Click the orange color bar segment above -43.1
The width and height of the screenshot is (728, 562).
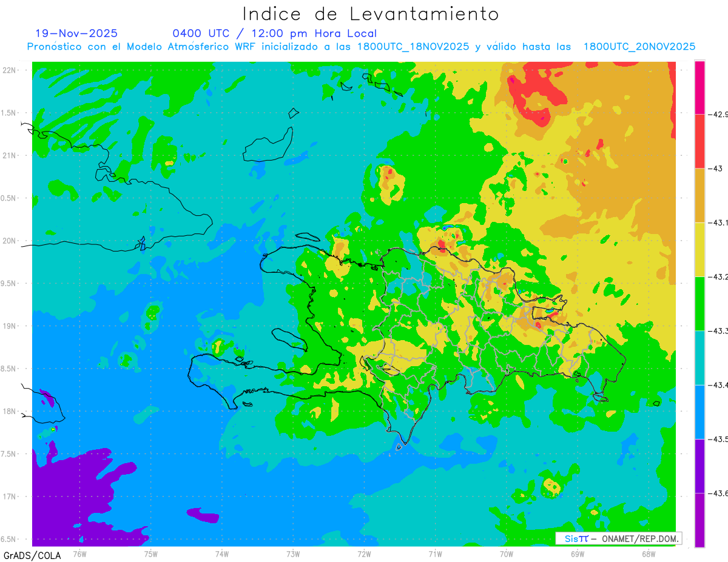(x=699, y=195)
